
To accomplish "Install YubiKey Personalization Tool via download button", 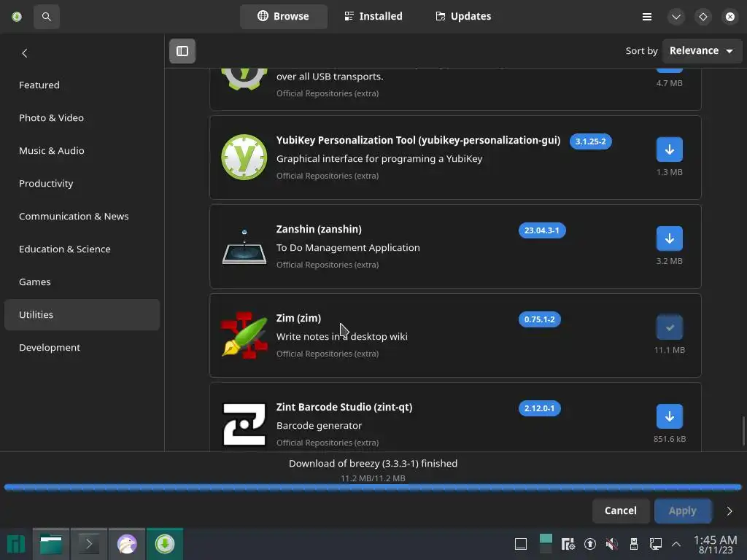I will (x=670, y=149).
